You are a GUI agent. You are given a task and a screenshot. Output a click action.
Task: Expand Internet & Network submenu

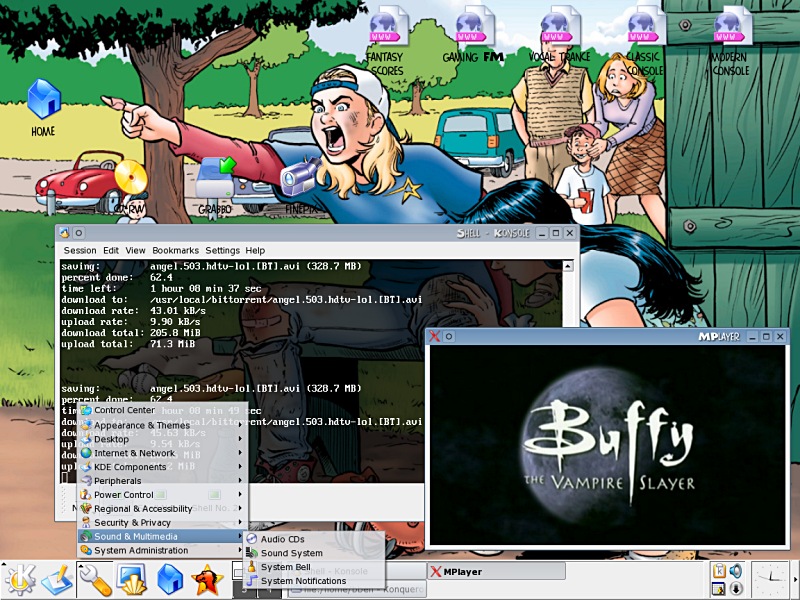pyautogui.click(x=162, y=453)
